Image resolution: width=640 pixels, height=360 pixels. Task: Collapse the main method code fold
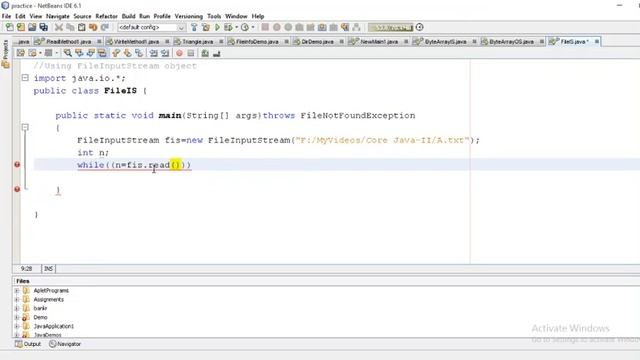(25, 127)
